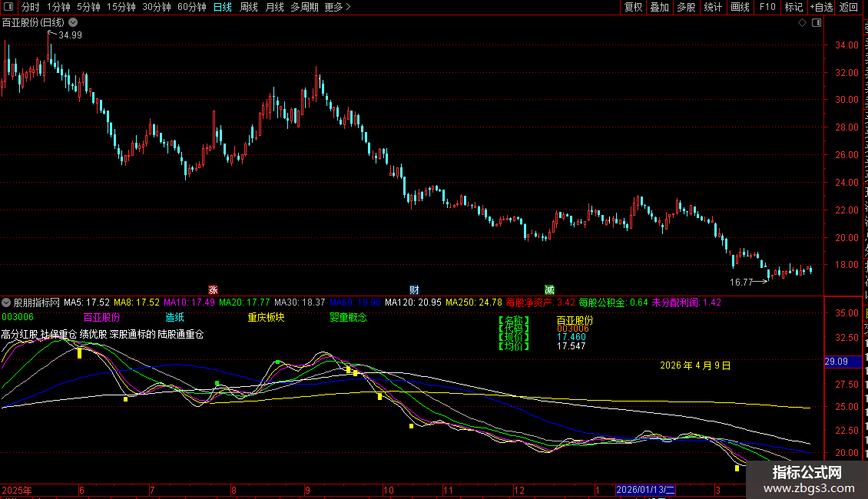The height and width of the screenshot is (499, 868).
Task: Click the 16.77 low price annotation
Action: click(741, 283)
